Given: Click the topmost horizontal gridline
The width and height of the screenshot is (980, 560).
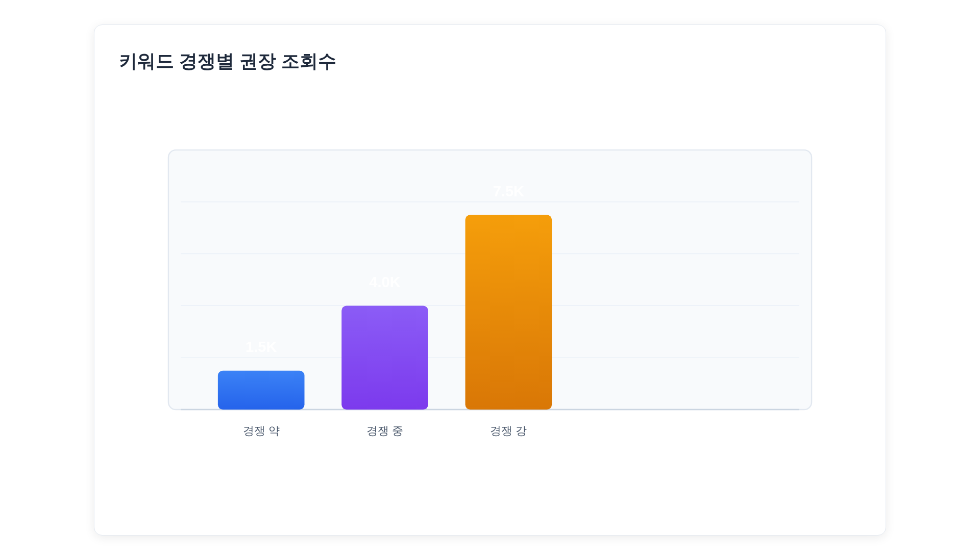Looking at the screenshot, I should coord(664,202).
